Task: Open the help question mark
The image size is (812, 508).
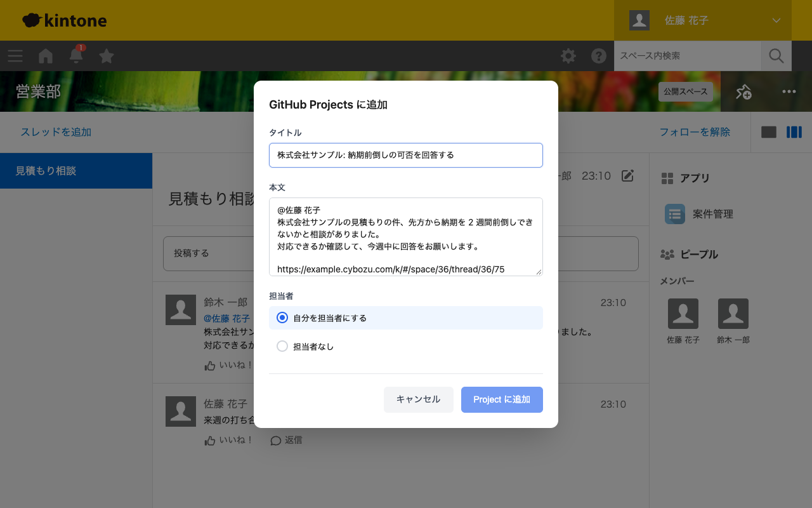Action: pyautogui.click(x=599, y=56)
